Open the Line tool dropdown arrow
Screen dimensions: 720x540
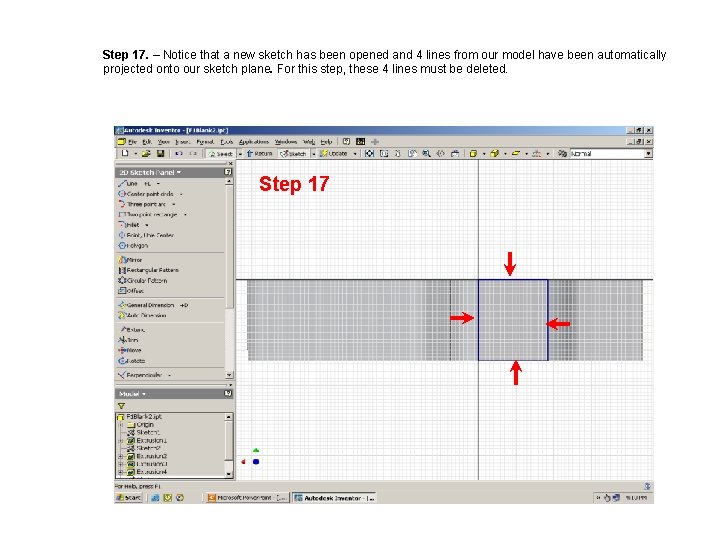click(x=158, y=184)
